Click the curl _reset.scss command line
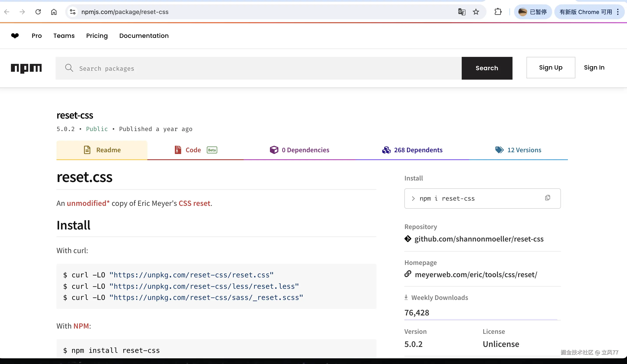The image size is (627, 364). point(183,297)
